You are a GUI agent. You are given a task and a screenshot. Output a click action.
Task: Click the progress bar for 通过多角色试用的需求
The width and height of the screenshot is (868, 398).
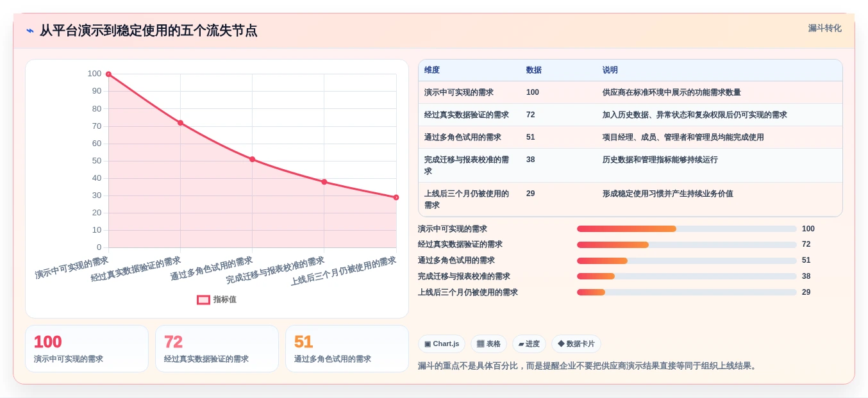click(x=687, y=261)
